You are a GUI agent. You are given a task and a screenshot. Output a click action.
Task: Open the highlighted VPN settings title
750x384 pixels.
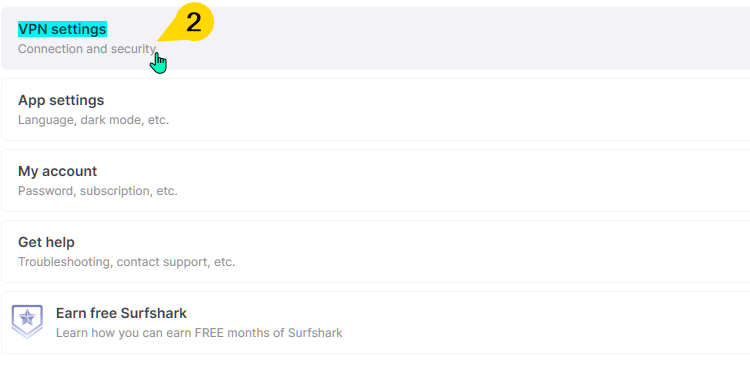62,29
